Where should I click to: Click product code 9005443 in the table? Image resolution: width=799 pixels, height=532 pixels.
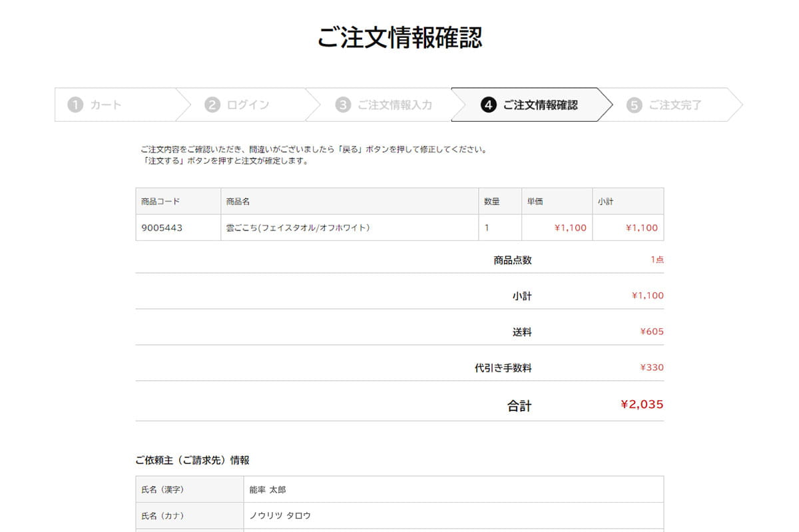(162, 228)
